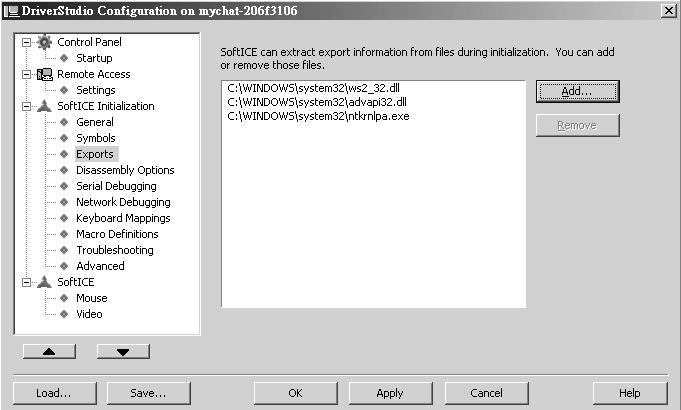This screenshot has height=410, width=681.
Task: Click the diamond bullet next to Mouse
Action: pyautogui.click(x=64, y=298)
